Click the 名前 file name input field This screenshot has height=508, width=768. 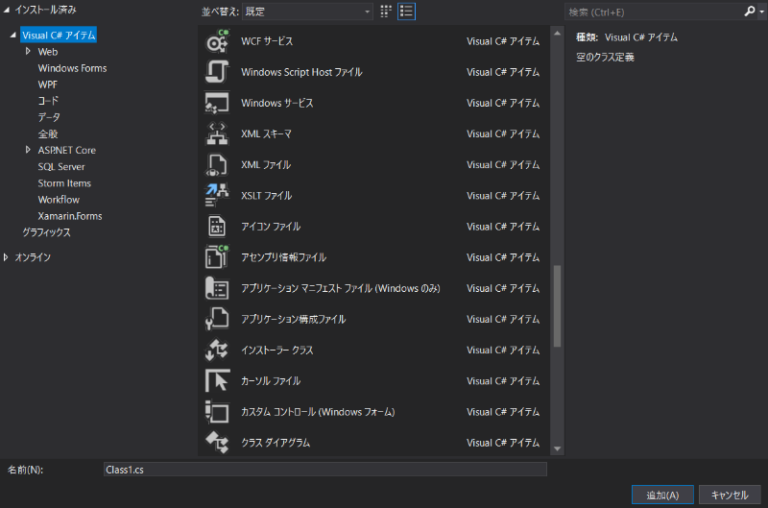coord(325,469)
